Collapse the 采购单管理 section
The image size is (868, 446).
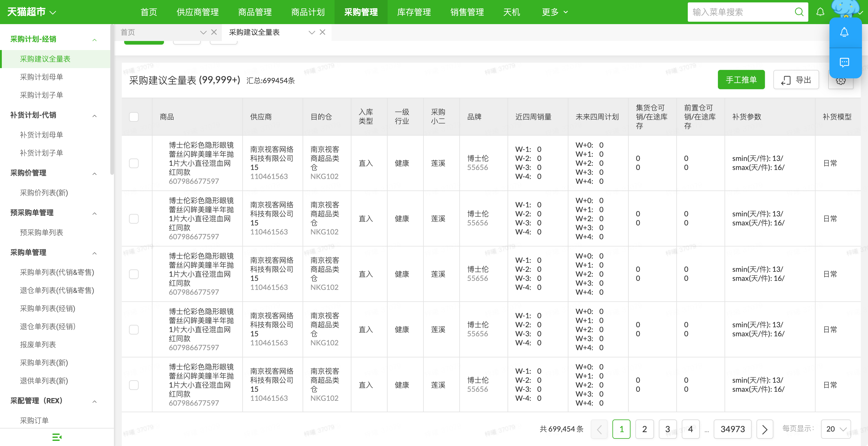[x=94, y=253]
